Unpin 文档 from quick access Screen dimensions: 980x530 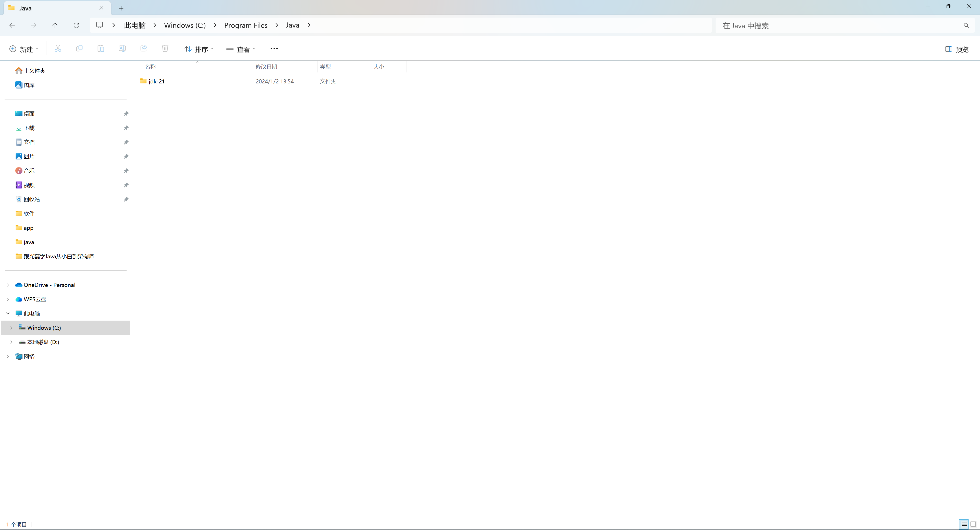click(x=126, y=142)
